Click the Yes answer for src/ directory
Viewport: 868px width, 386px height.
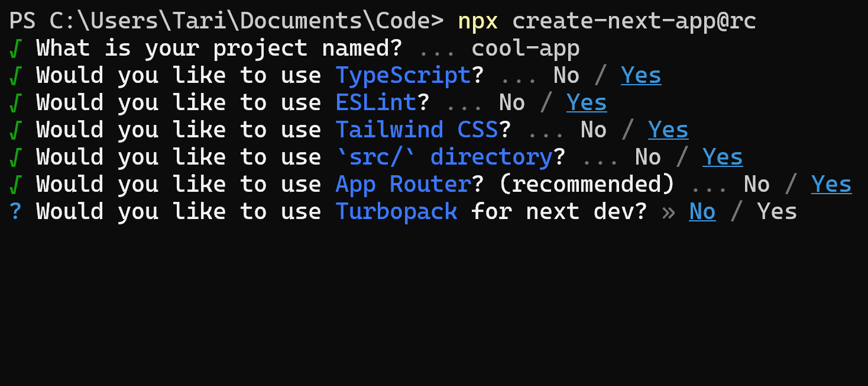[x=723, y=157]
